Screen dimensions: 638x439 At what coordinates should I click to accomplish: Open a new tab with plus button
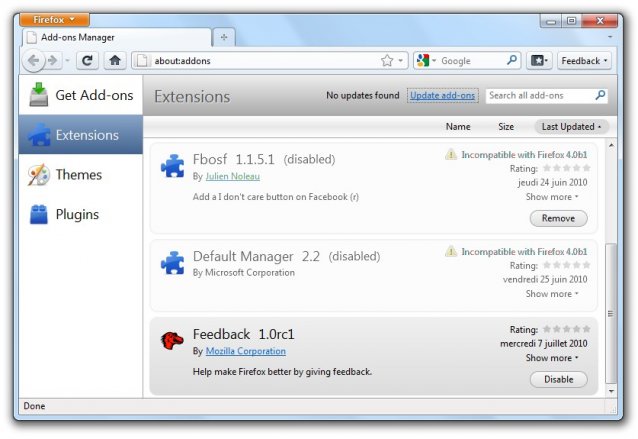(x=224, y=37)
